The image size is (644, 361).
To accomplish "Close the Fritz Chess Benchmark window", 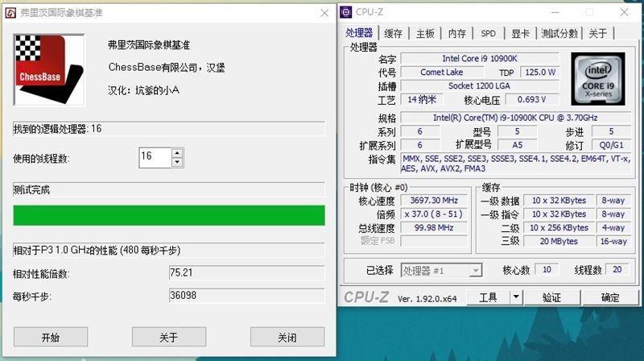I will (x=324, y=13).
